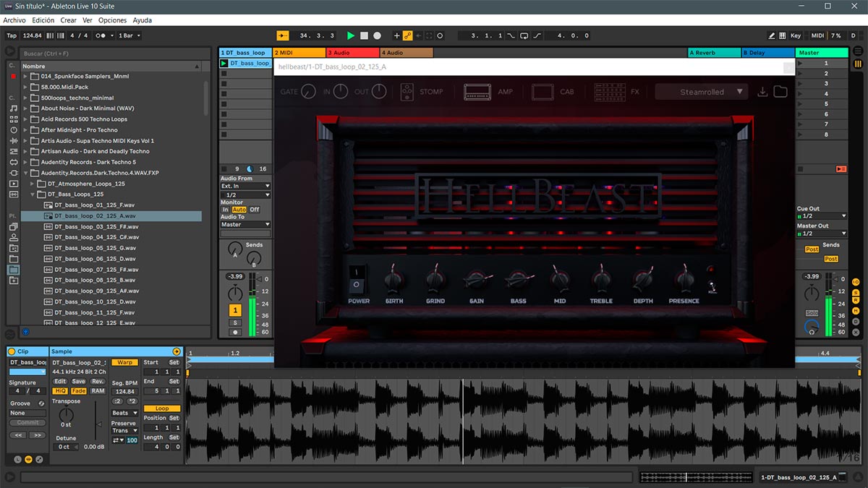Click the Tap tempo button

[12, 35]
